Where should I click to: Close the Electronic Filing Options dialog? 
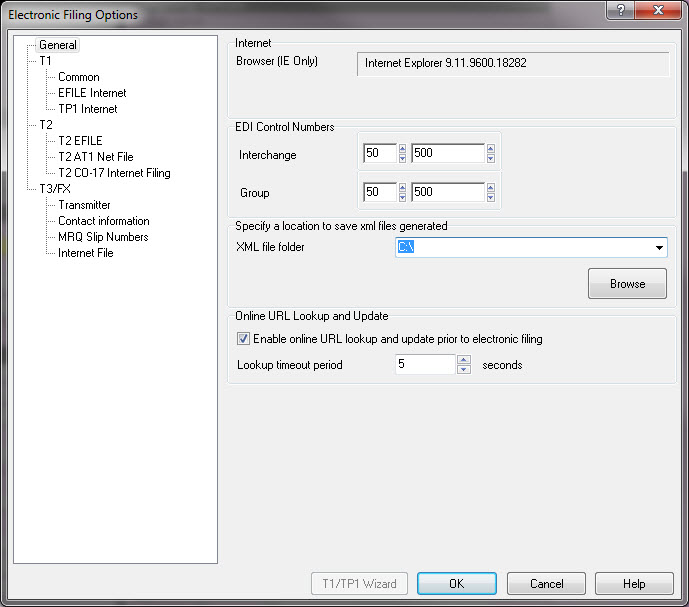pos(658,10)
